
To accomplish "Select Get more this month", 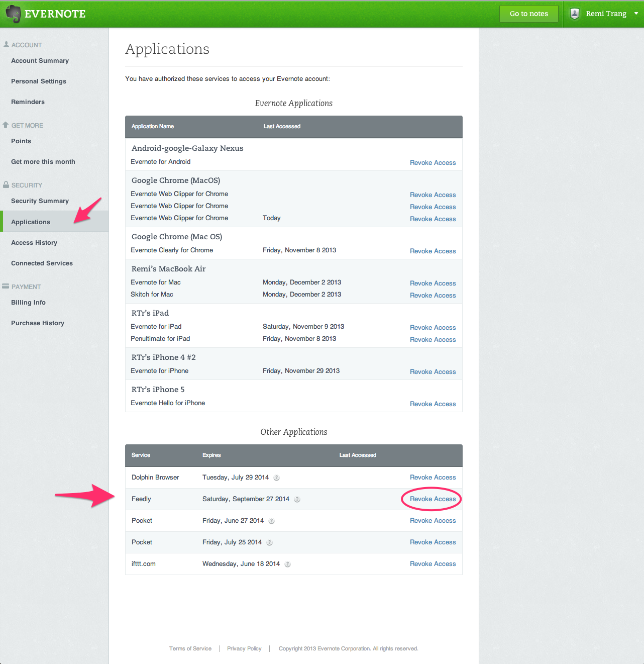I will click(x=43, y=162).
